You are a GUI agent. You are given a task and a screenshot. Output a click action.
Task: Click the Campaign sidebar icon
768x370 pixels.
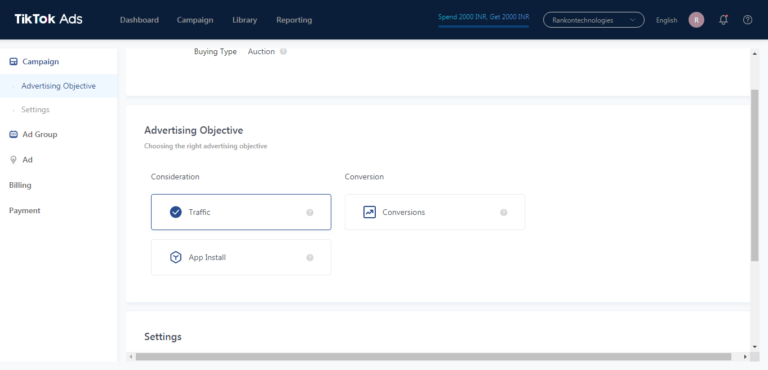click(x=14, y=62)
